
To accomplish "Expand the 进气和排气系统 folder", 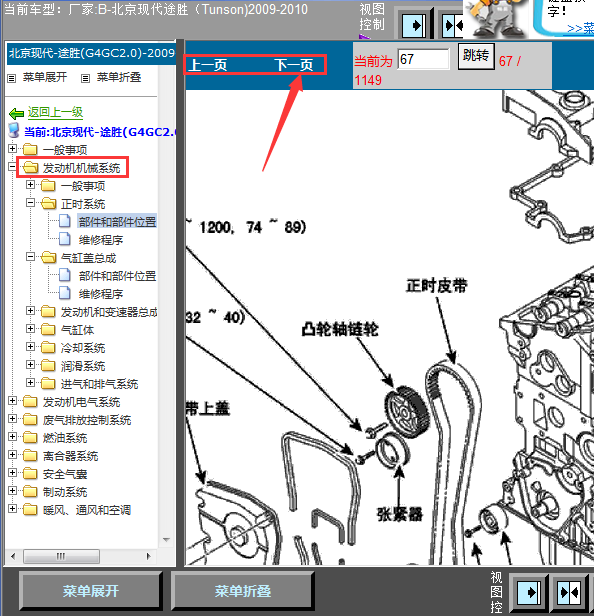I will tap(30, 383).
